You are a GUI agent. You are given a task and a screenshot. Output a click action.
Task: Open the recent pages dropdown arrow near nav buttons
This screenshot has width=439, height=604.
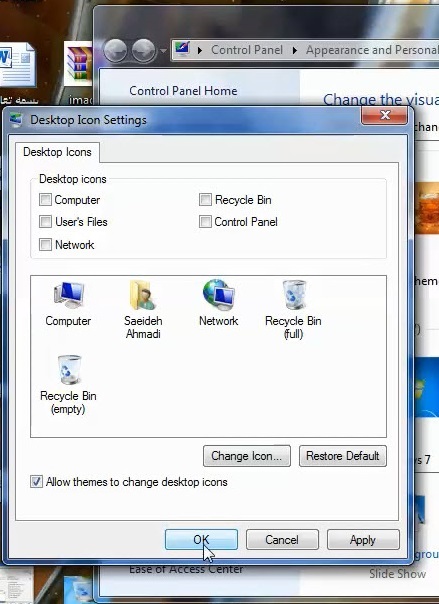click(163, 50)
